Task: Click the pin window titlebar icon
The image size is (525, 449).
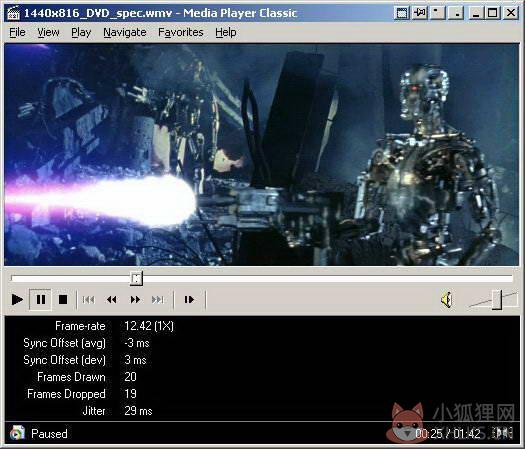Action: point(419,13)
